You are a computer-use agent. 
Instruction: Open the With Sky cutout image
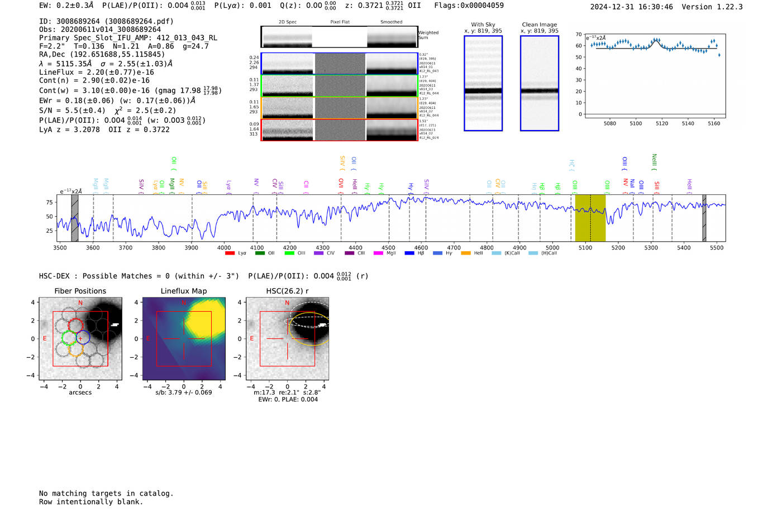point(483,83)
